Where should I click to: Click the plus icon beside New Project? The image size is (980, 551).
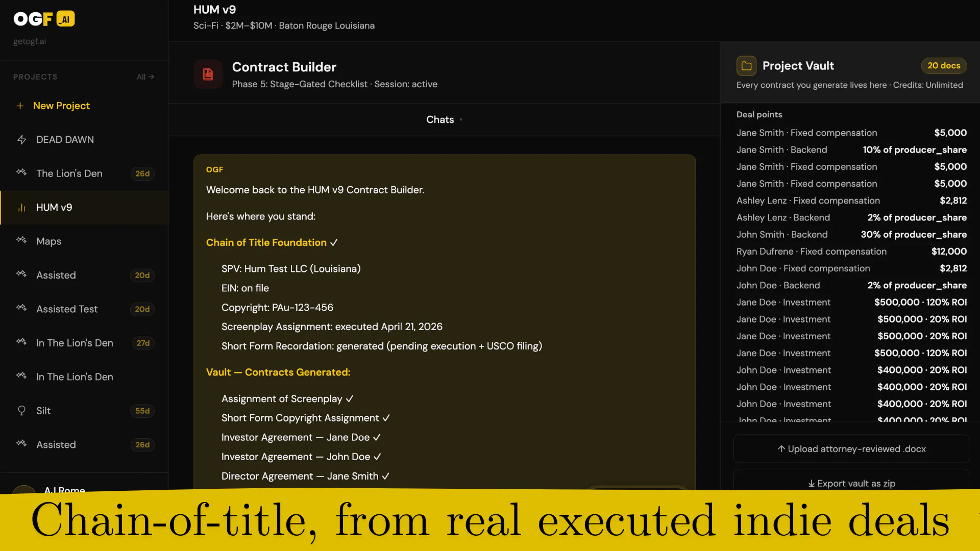click(x=20, y=106)
